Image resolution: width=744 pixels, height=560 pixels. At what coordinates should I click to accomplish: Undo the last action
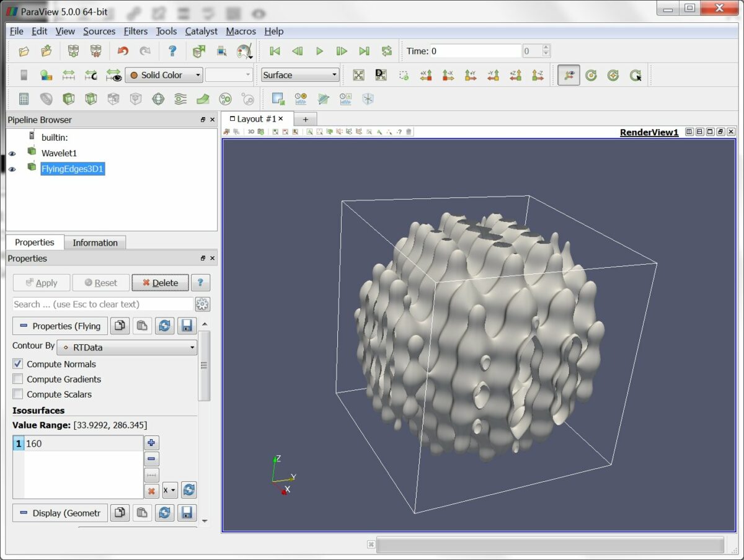(x=123, y=51)
